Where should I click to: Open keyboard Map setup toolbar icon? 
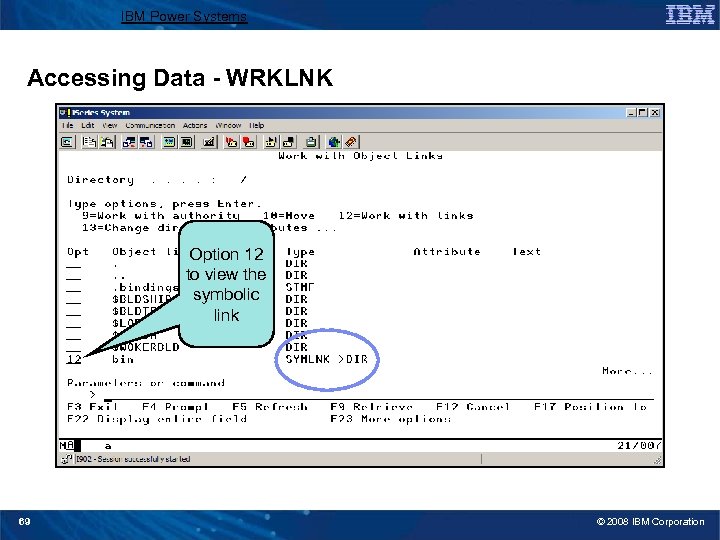pyautogui.click(x=209, y=142)
